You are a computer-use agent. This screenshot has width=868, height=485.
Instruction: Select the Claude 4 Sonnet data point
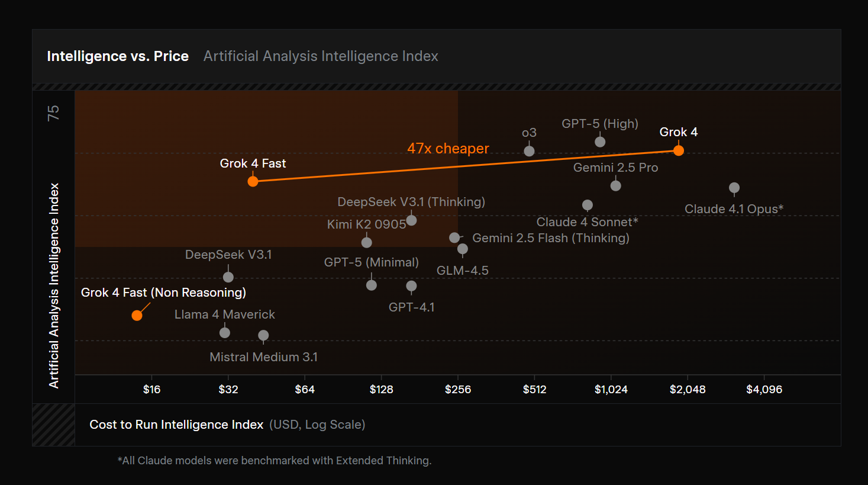(587, 205)
